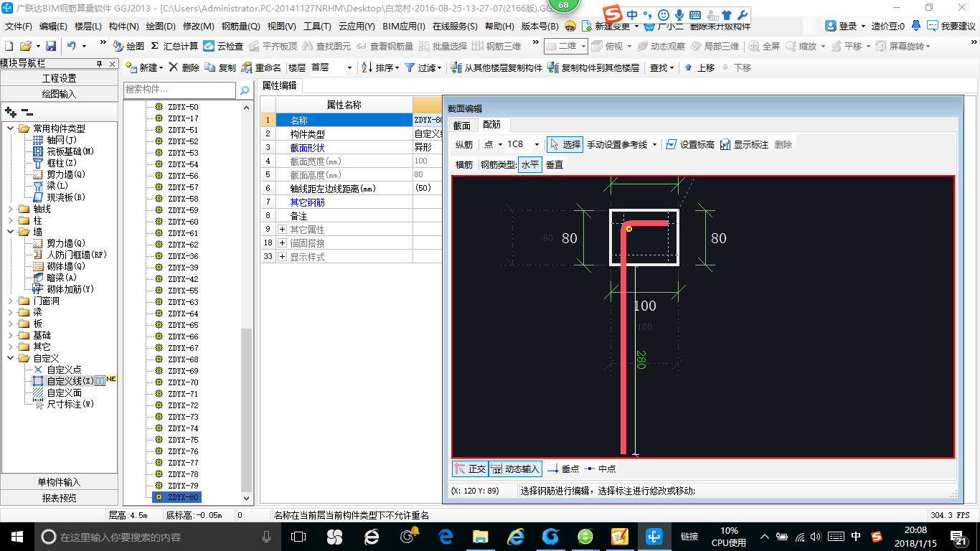Open the 工程设置 panel
The image size is (980, 551).
pyautogui.click(x=59, y=78)
